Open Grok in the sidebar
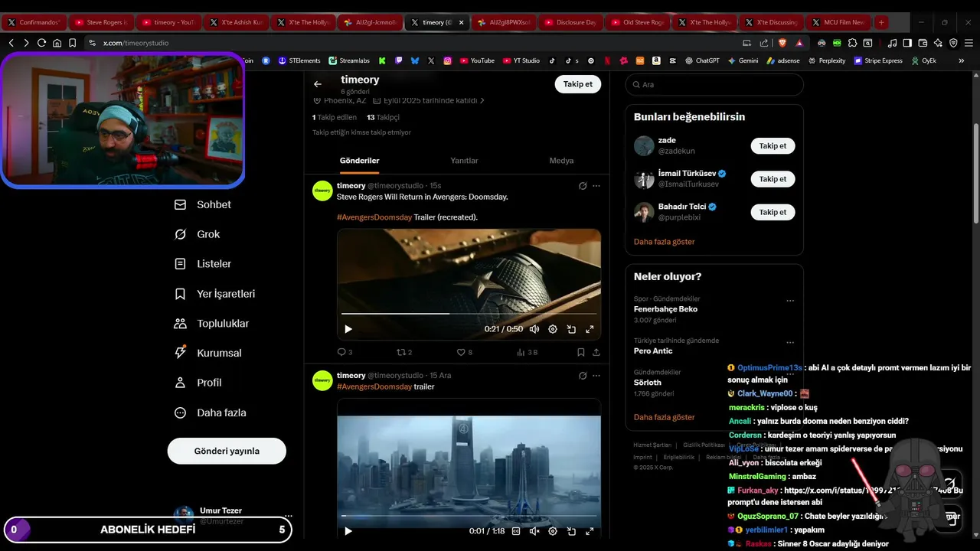980x551 pixels. pyautogui.click(x=198, y=234)
